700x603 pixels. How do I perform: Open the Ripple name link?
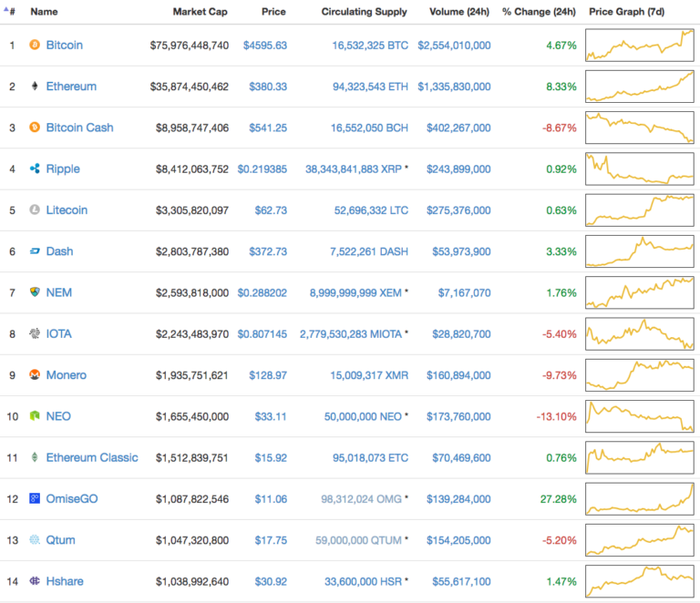(x=63, y=169)
